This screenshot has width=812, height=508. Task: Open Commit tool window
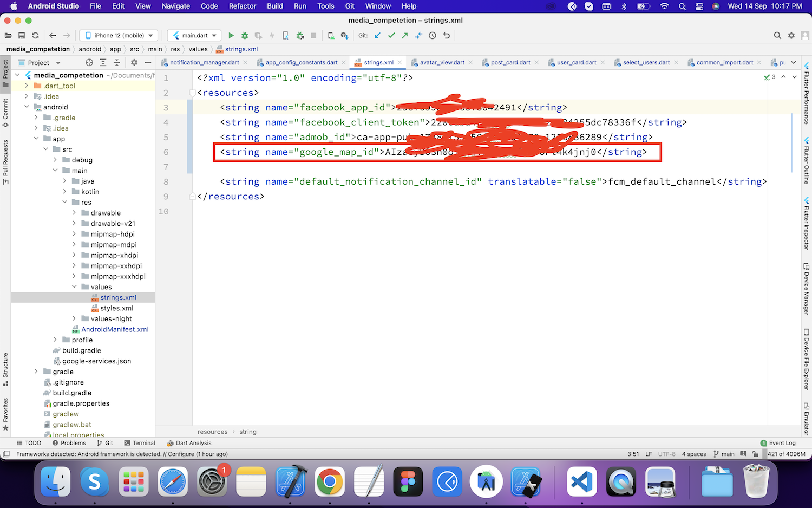point(5,113)
